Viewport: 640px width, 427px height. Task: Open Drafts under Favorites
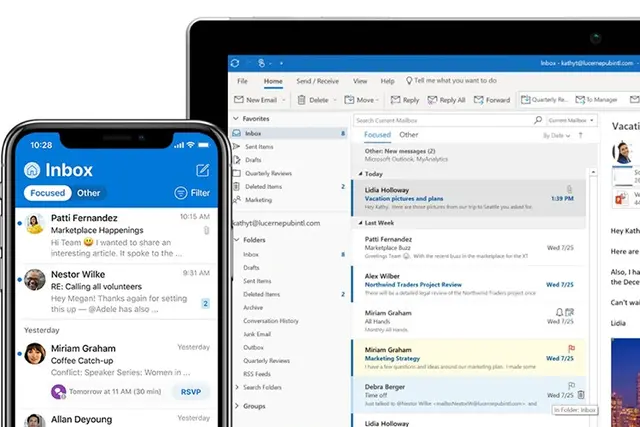(253, 160)
